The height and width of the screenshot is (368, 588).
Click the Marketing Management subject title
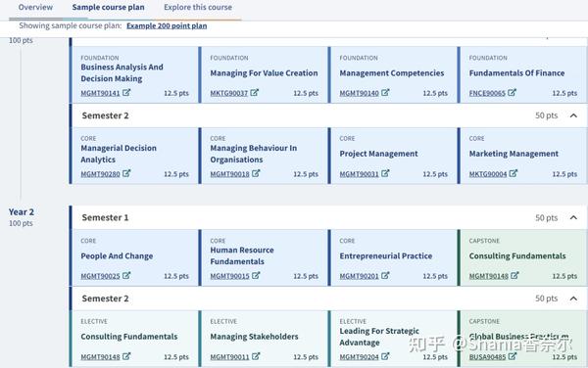tap(514, 154)
